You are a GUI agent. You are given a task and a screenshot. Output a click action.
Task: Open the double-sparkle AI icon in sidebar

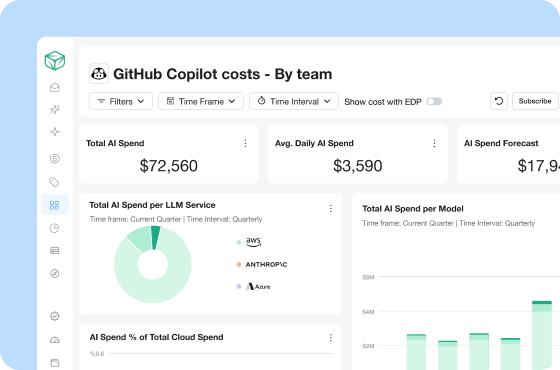pos(55,109)
